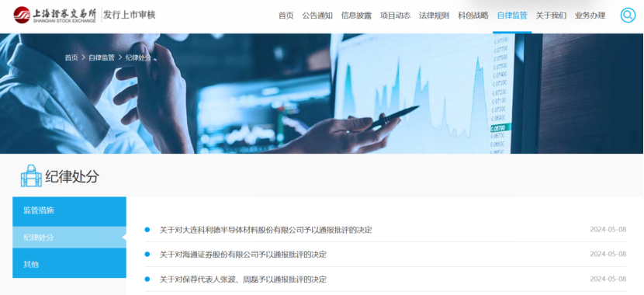Select 监管措施 in the left sidebar
Image resolution: width=644 pixels, height=295 pixels.
(69, 211)
